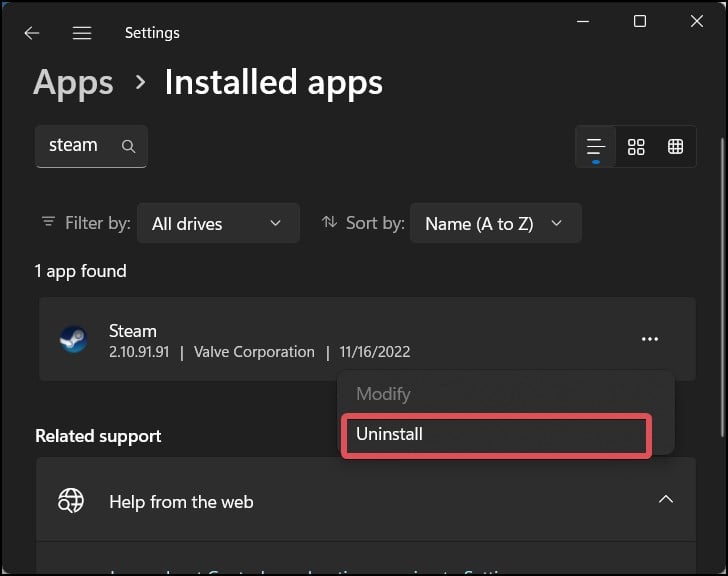
Task: Open the All drives filter dropdown
Action: (x=218, y=223)
